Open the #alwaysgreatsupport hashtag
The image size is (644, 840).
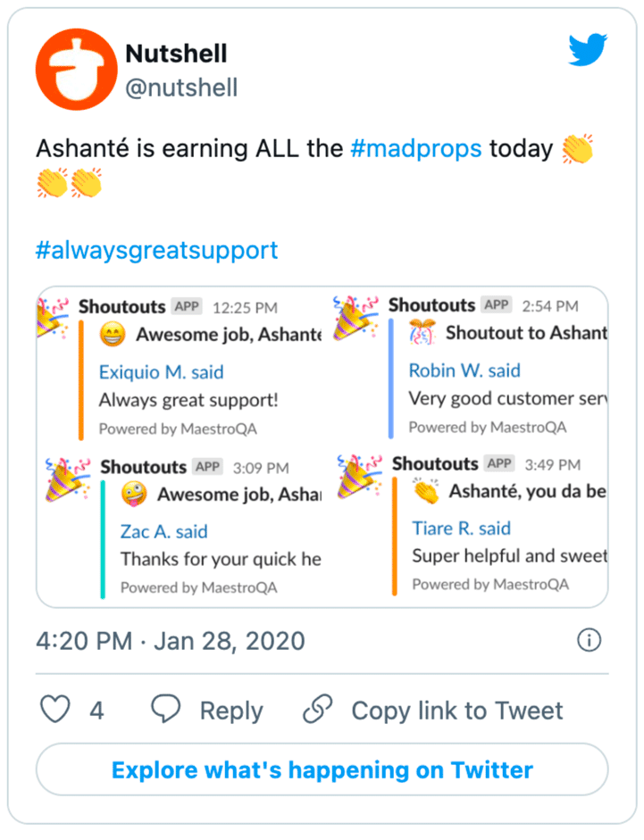(157, 249)
